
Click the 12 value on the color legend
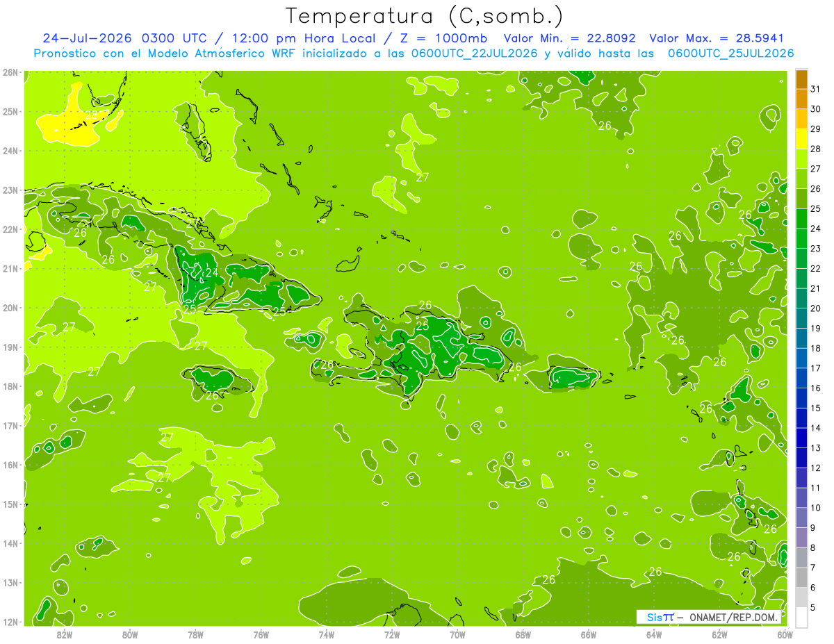click(x=816, y=468)
